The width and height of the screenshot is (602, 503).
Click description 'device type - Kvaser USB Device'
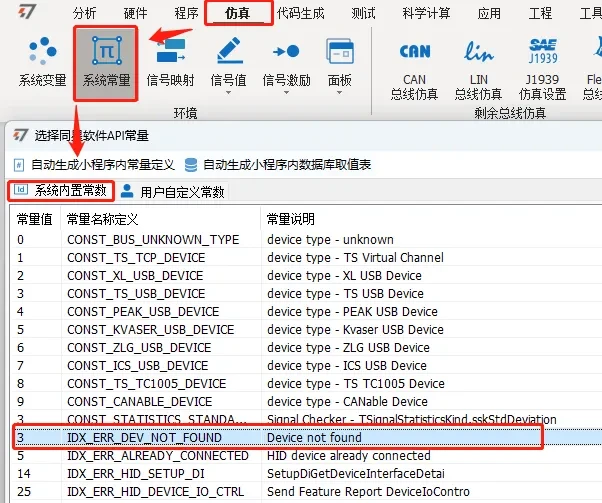point(356,330)
